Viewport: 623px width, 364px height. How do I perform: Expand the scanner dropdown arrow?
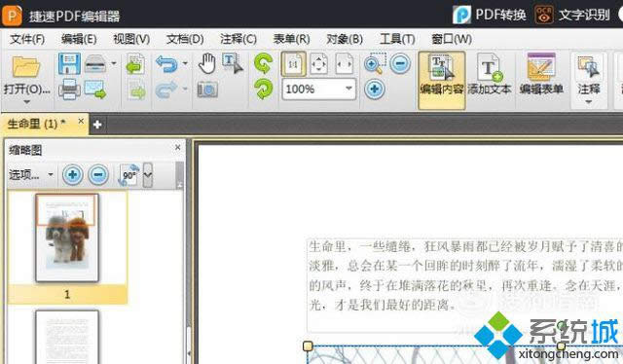point(114,63)
